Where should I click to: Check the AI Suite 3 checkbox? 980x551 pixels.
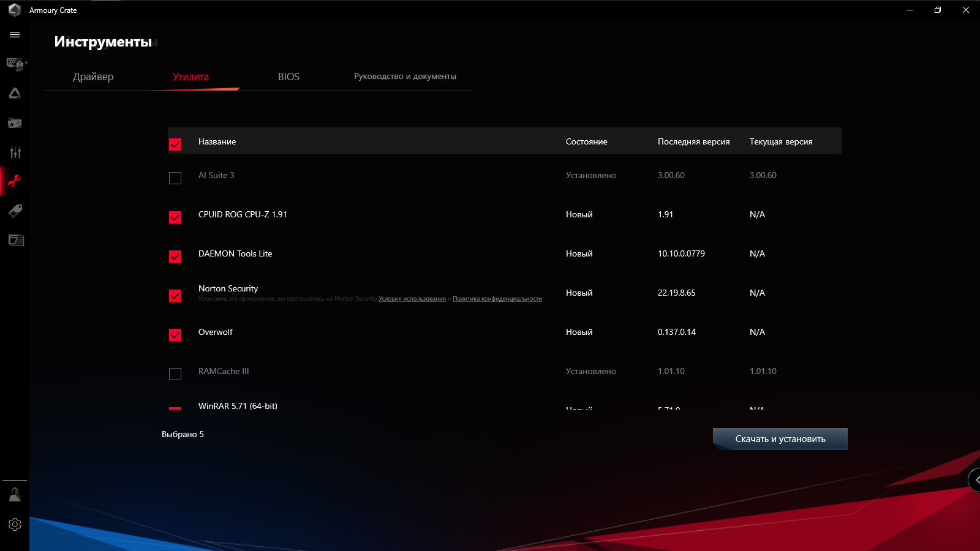point(175,178)
